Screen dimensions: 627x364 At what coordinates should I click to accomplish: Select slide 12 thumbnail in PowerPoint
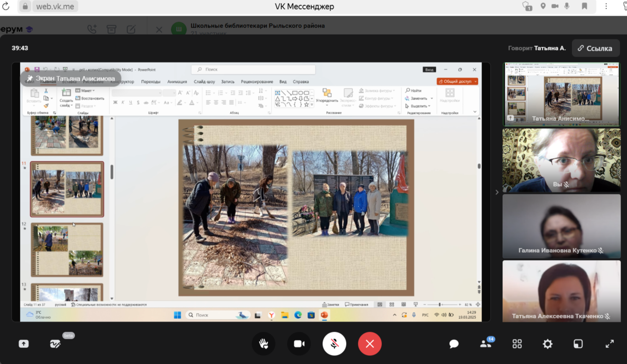pyautogui.click(x=67, y=250)
